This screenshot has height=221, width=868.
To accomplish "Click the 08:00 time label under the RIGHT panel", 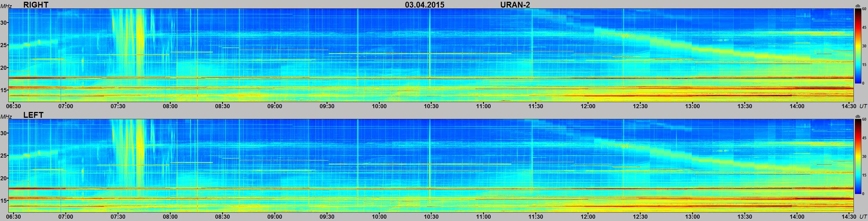I will (170, 106).
